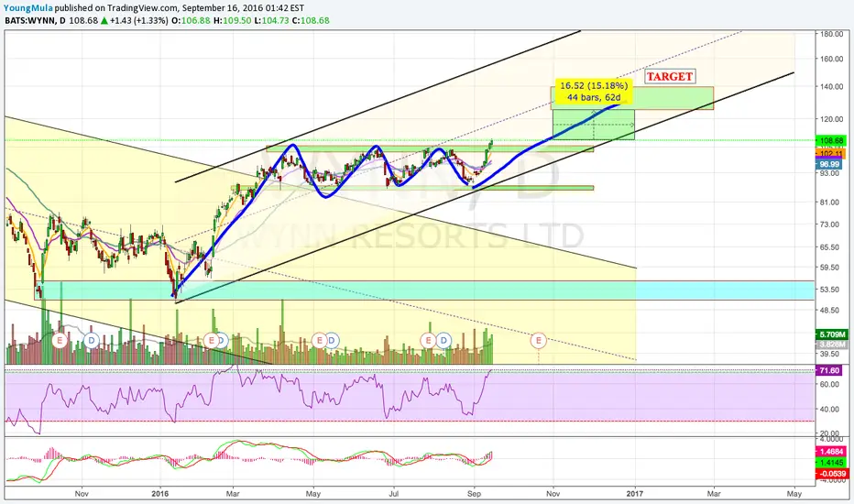854x504 pixels.
Task: Click the H:109.50 high value
Action: tap(233, 21)
